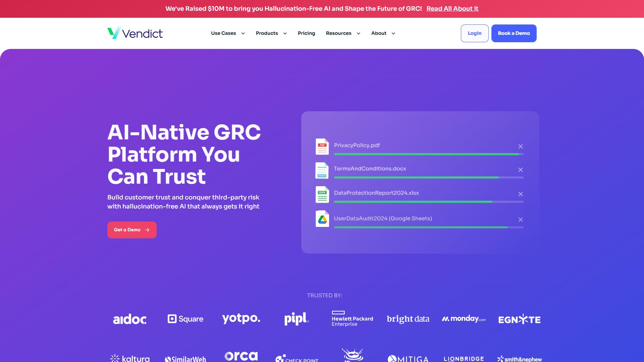The width and height of the screenshot is (644, 362).
Task: Click the Vendict logo
Action: coord(135,33)
